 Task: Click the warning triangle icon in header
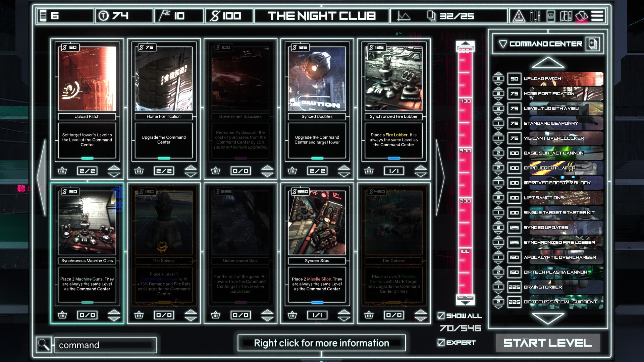(518, 15)
